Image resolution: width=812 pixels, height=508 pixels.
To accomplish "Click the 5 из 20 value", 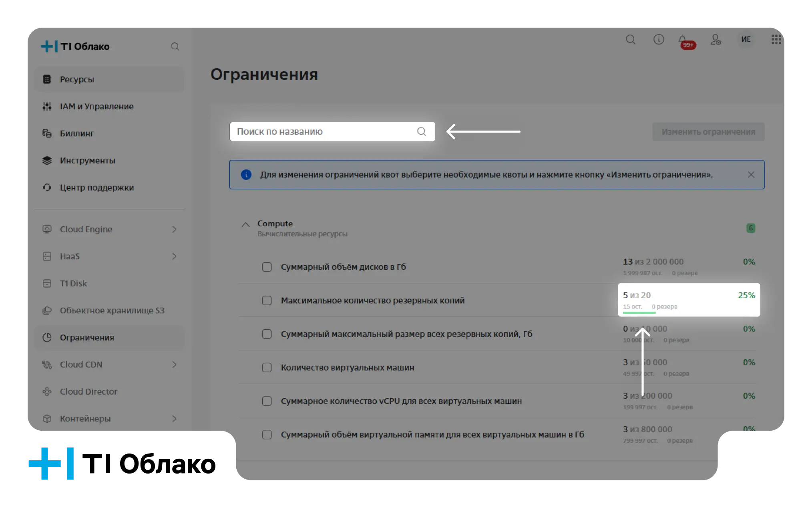I will coord(637,295).
